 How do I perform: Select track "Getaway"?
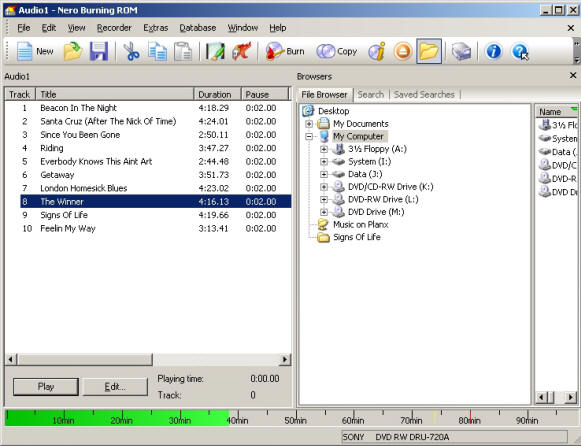(57, 174)
